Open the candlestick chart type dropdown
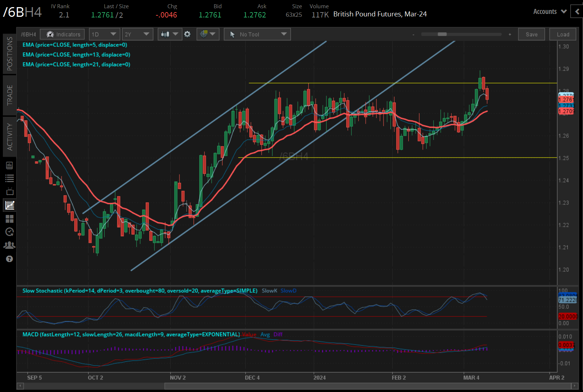The width and height of the screenshot is (583, 392). point(169,34)
